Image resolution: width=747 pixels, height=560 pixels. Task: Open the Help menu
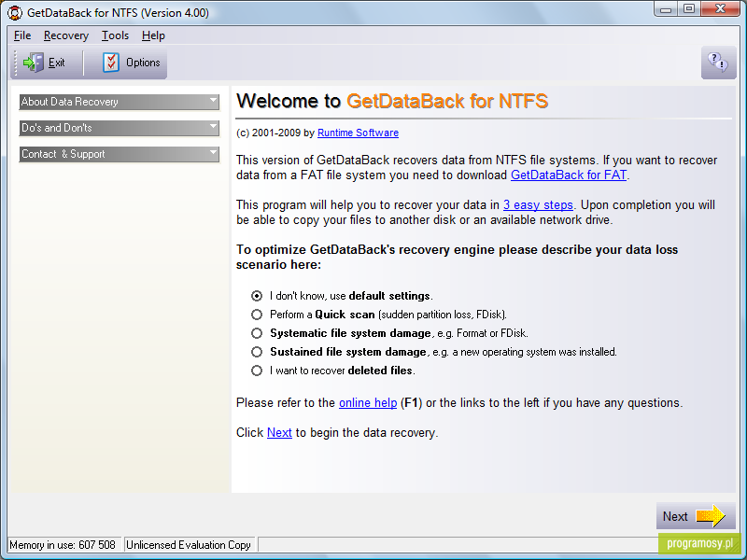(x=153, y=35)
